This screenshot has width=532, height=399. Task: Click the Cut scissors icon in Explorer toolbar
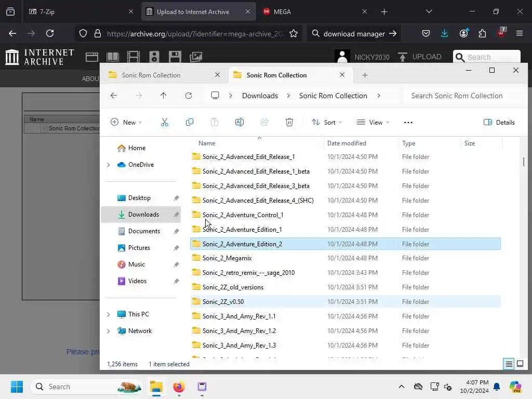pos(165,122)
